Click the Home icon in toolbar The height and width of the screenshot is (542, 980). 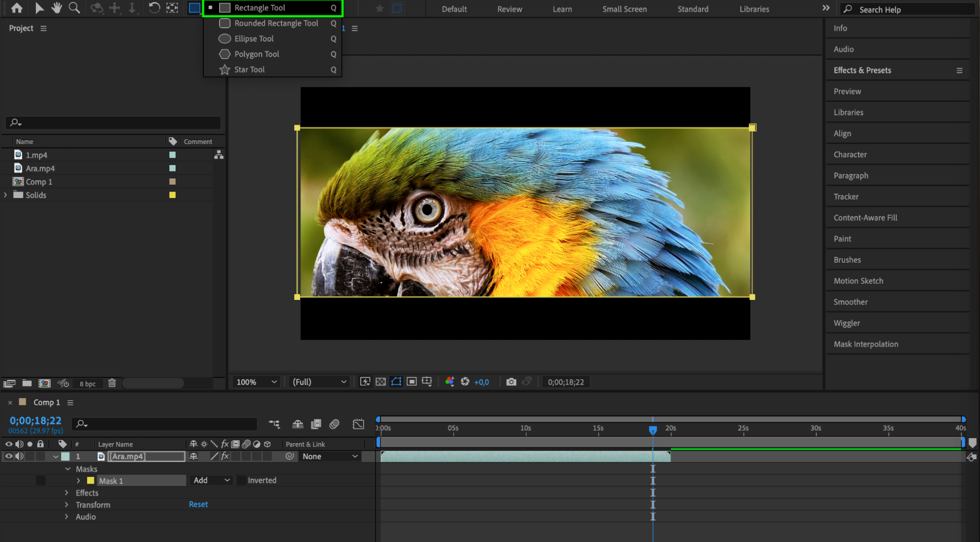pos(17,8)
